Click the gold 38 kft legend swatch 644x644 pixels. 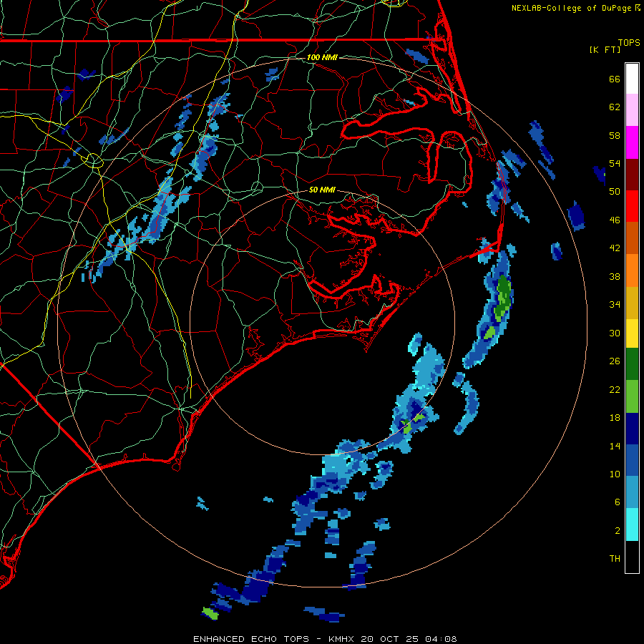632,303
